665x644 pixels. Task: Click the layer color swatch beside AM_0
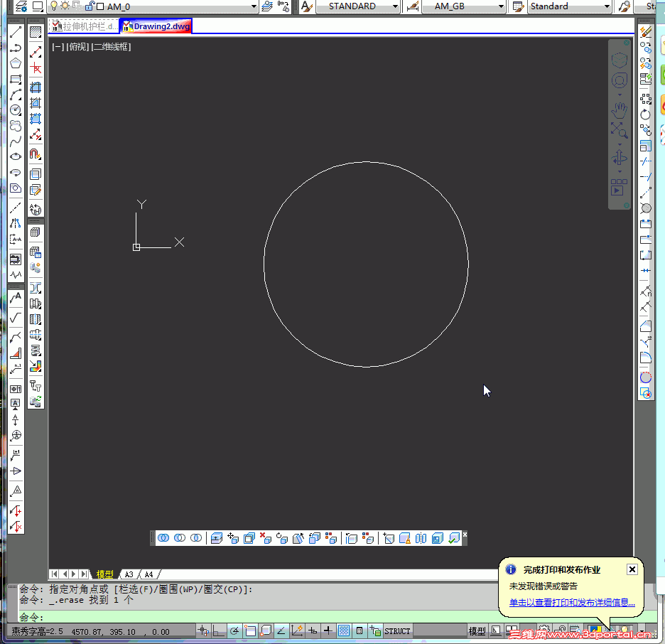100,6
